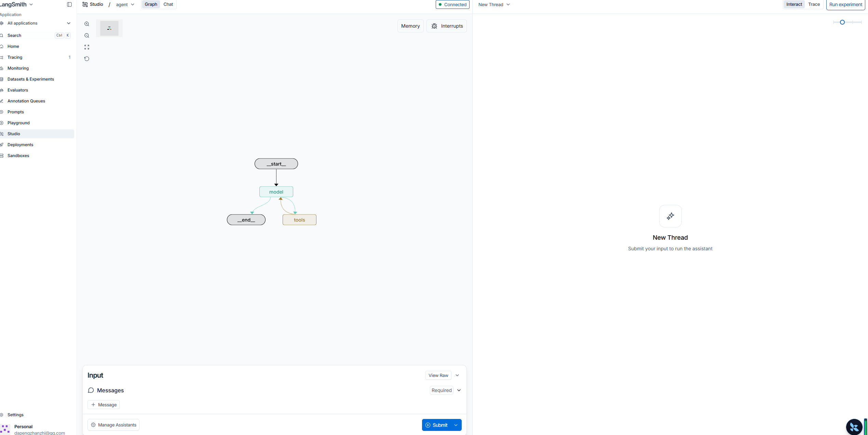Click the fit-to-view graph icon
The height and width of the screenshot is (435, 868).
[x=87, y=47]
